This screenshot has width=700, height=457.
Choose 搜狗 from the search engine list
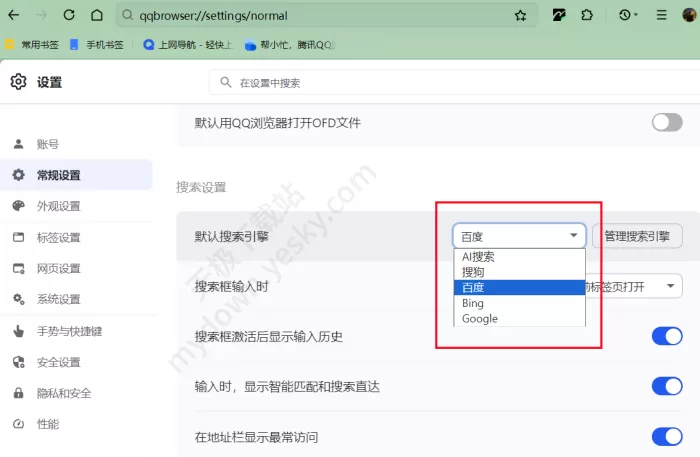(x=519, y=272)
